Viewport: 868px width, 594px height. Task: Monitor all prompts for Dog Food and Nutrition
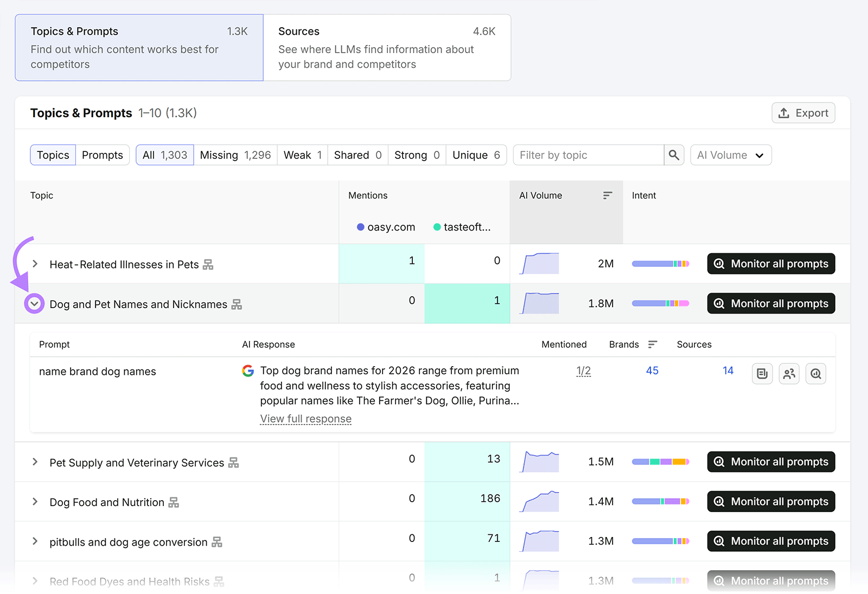tap(771, 501)
